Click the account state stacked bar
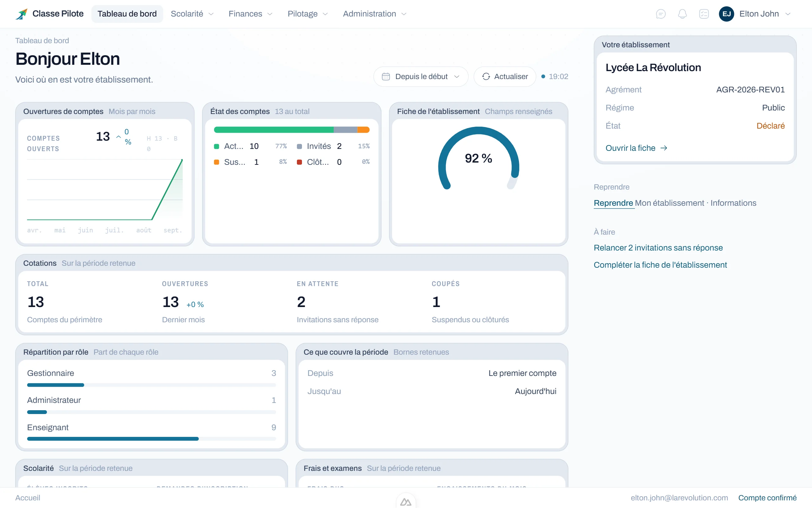Image resolution: width=812 pixels, height=508 pixels. 291,130
